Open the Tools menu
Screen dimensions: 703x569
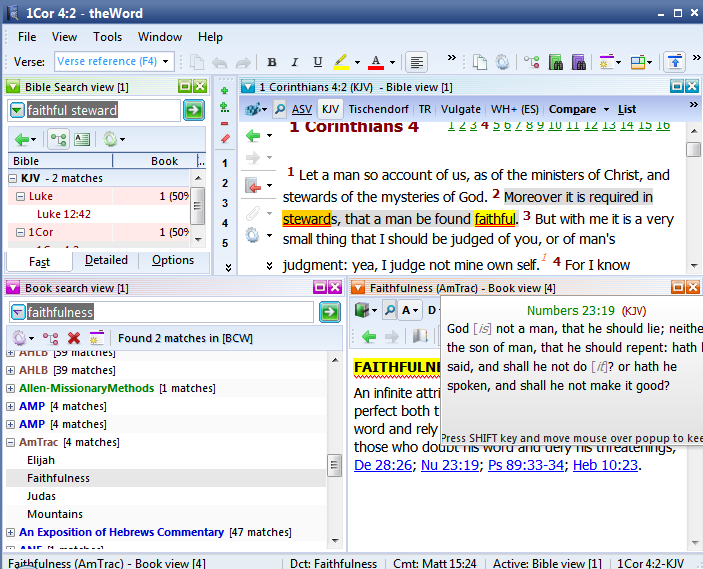point(107,37)
